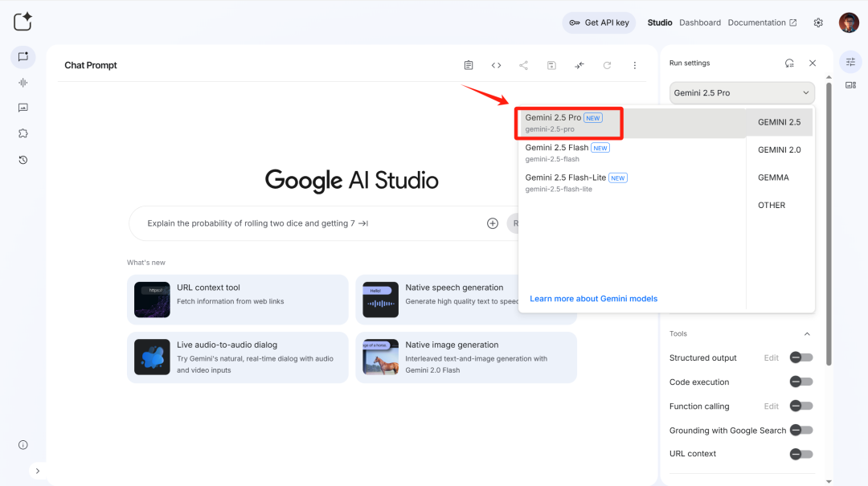Viewport: 868px width, 486px height.
Task: Click the URL context tool thumbnail
Action: tap(152, 300)
